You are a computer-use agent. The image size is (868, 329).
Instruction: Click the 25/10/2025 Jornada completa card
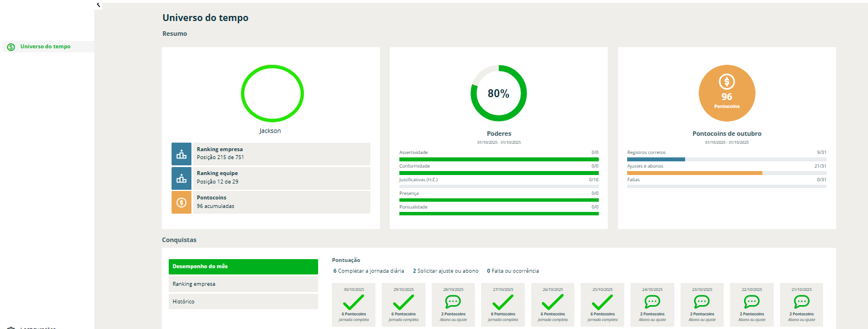coord(602,305)
